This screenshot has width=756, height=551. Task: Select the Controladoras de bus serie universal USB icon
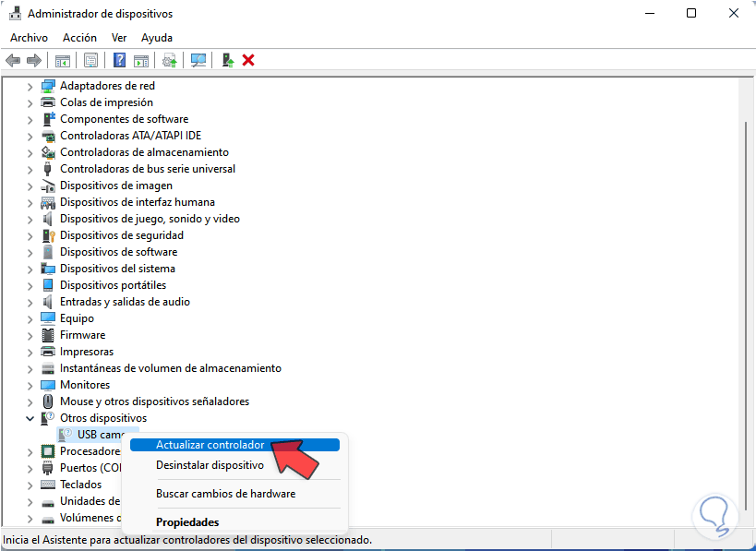coord(47,169)
